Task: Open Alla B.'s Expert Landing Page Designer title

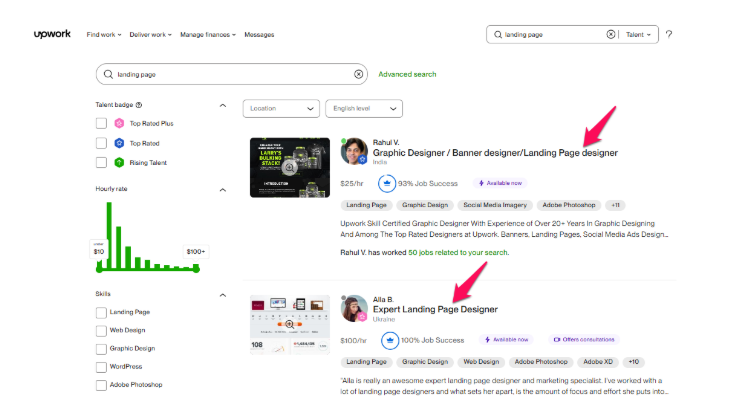Action: pyautogui.click(x=435, y=310)
